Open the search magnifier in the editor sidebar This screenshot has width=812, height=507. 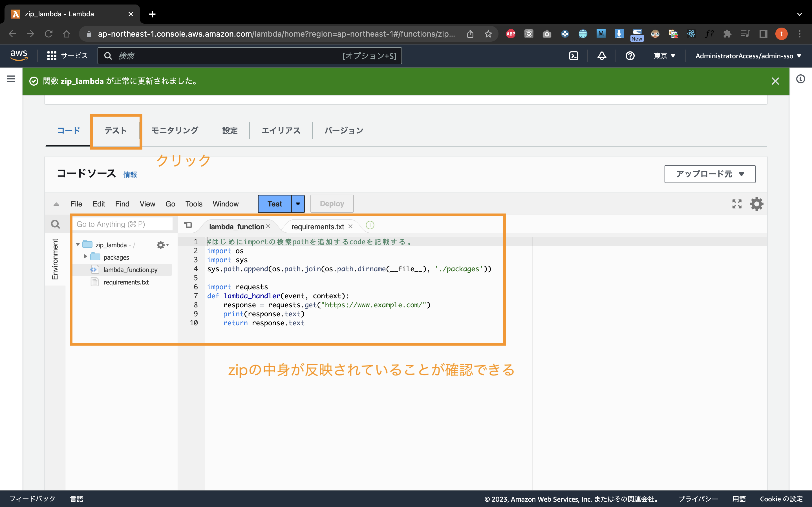[55, 224]
